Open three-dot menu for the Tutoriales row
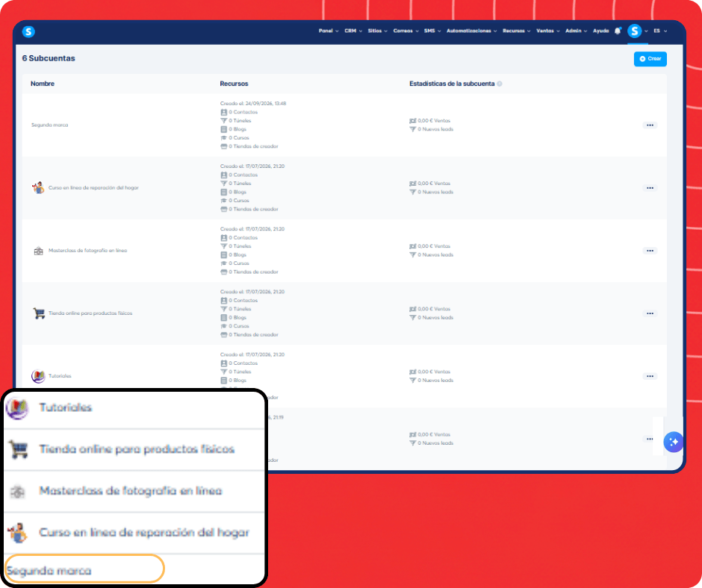 point(650,376)
